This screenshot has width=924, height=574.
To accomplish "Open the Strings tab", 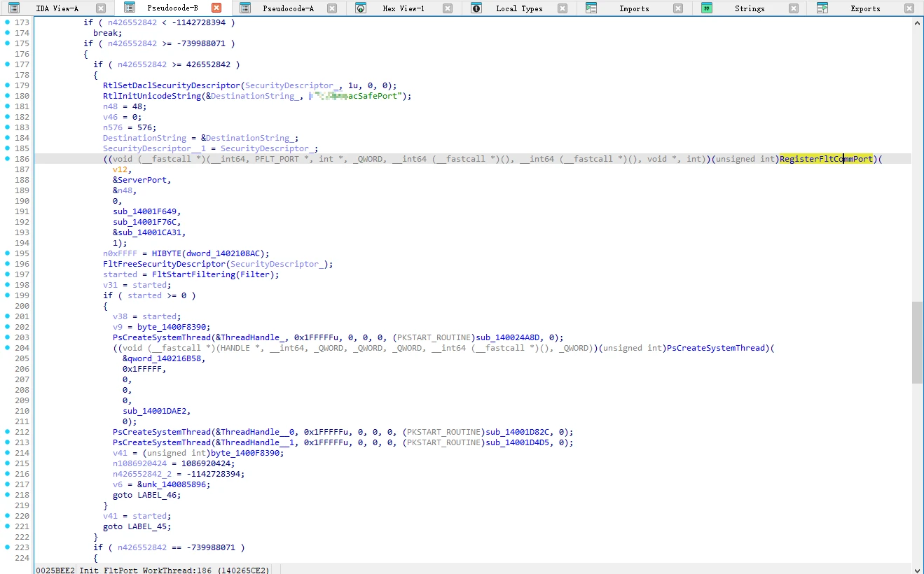I will coord(750,8).
